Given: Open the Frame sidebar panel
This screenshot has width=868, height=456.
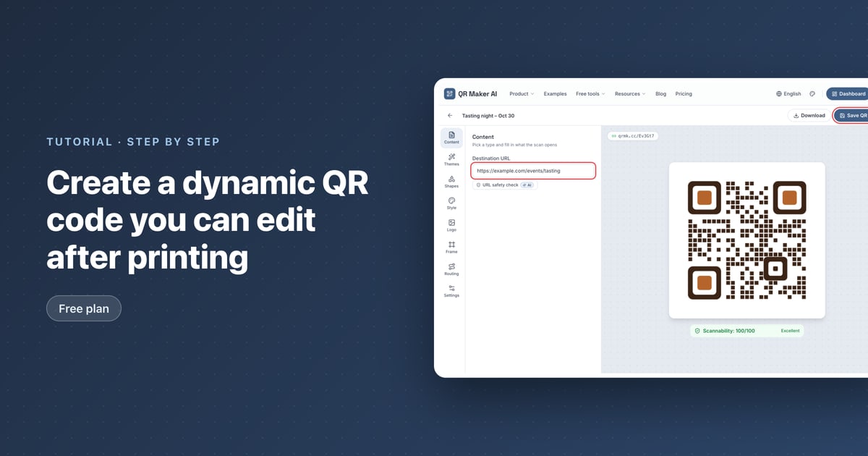Looking at the screenshot, I should coord(451,247).
